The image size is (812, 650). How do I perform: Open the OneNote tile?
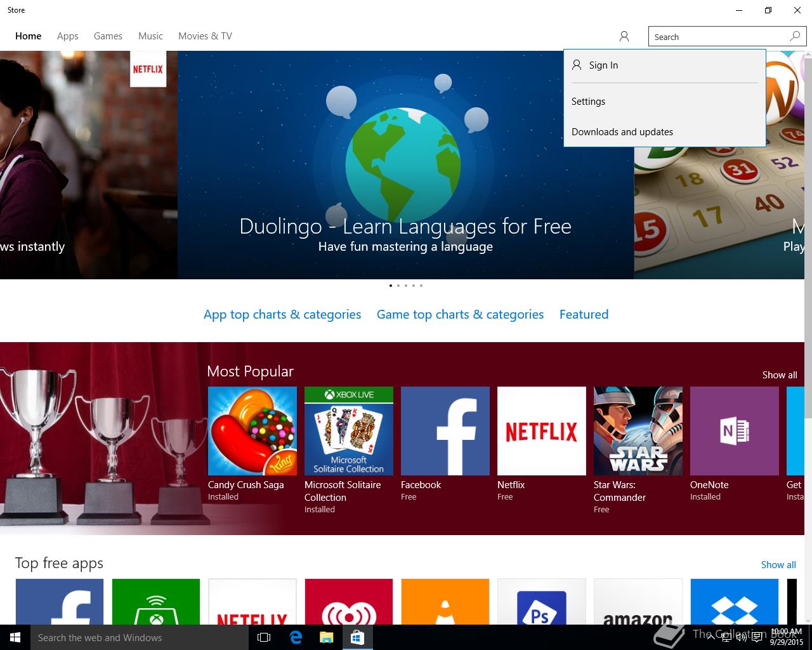coord(735,431)
